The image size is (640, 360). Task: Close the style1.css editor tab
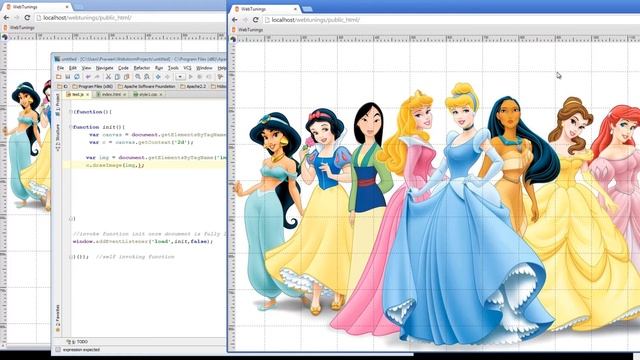pos(161,94)
